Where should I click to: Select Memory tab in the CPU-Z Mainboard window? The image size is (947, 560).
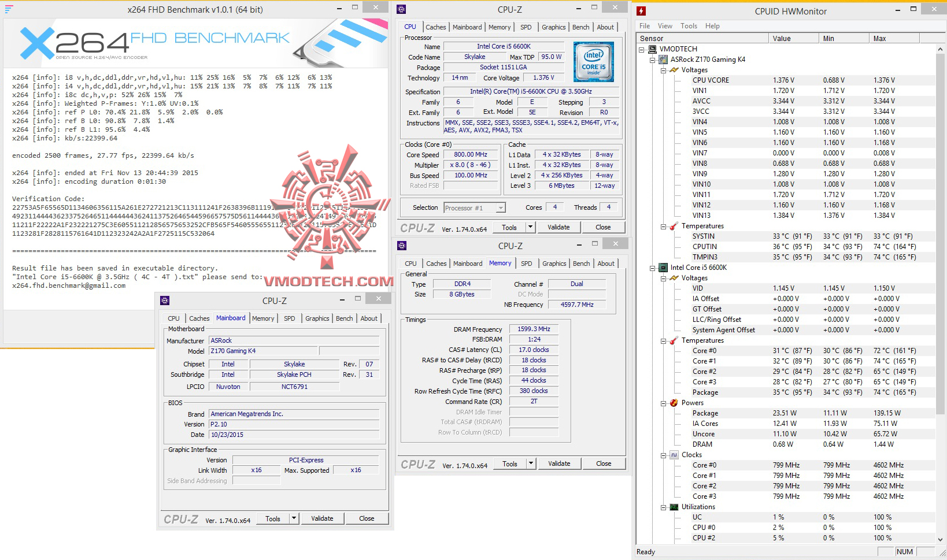(263, 318)
